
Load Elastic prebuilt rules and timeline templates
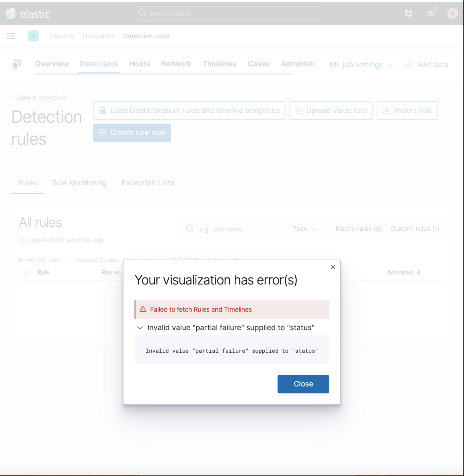click(x=189, y=111)
